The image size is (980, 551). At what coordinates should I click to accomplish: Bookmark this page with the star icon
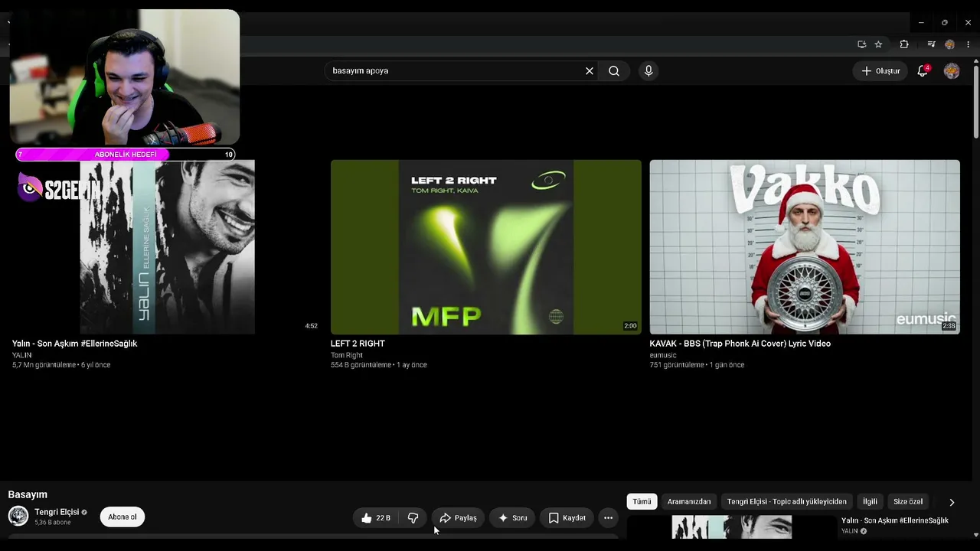[878, 44]
